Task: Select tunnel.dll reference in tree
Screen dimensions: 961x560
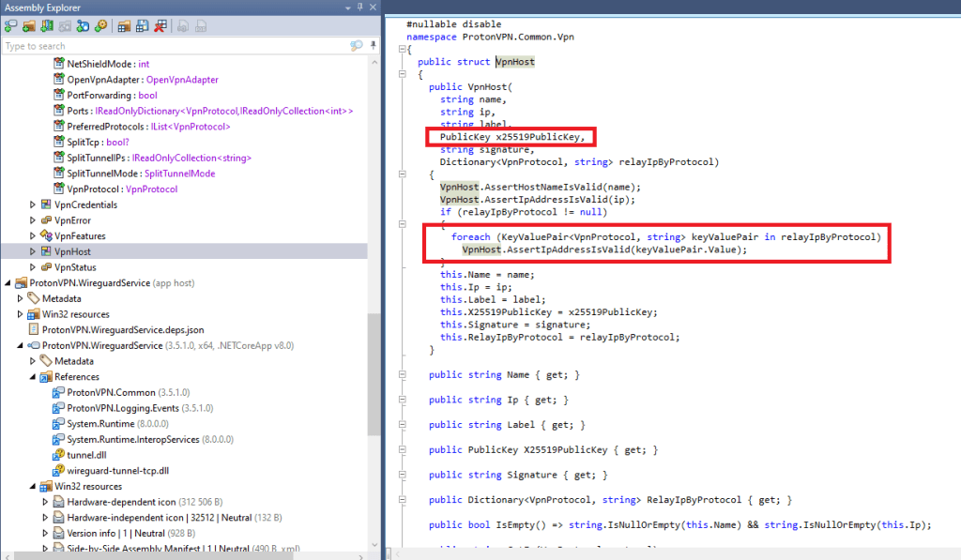Action: click(84, 455)
